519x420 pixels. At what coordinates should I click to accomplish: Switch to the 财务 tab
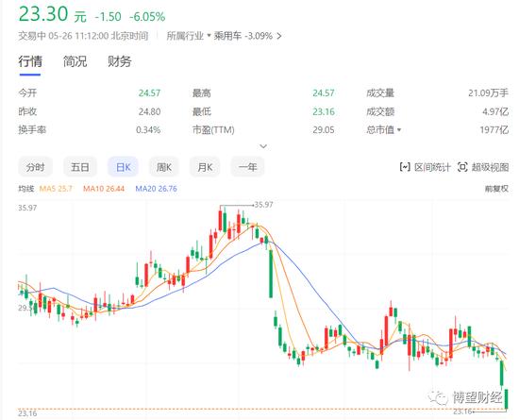[120, 61]
